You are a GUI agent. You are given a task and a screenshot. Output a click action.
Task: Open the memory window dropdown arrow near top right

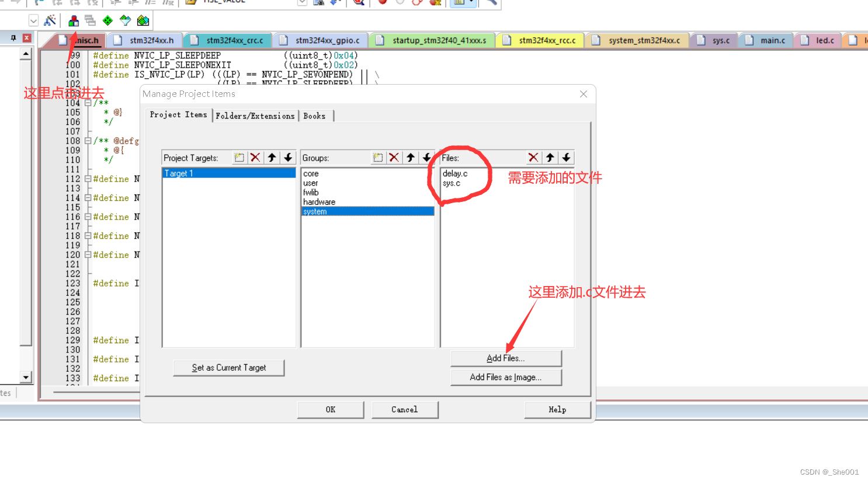point(471,3)
